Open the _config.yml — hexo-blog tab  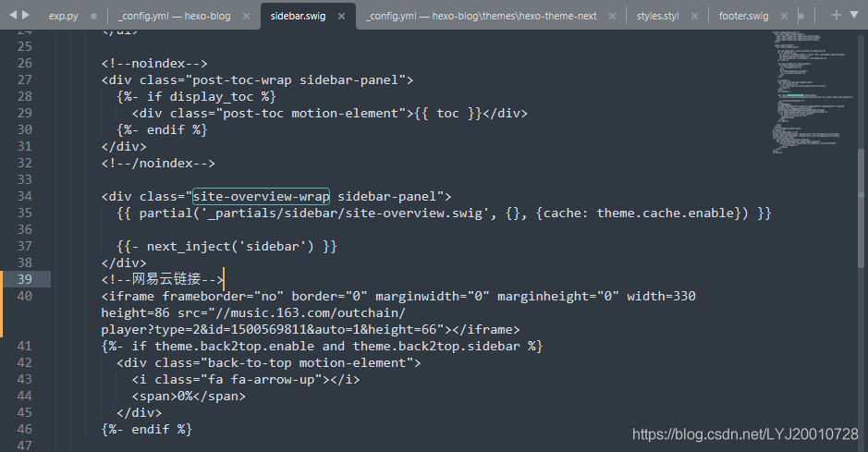[175, 16]
